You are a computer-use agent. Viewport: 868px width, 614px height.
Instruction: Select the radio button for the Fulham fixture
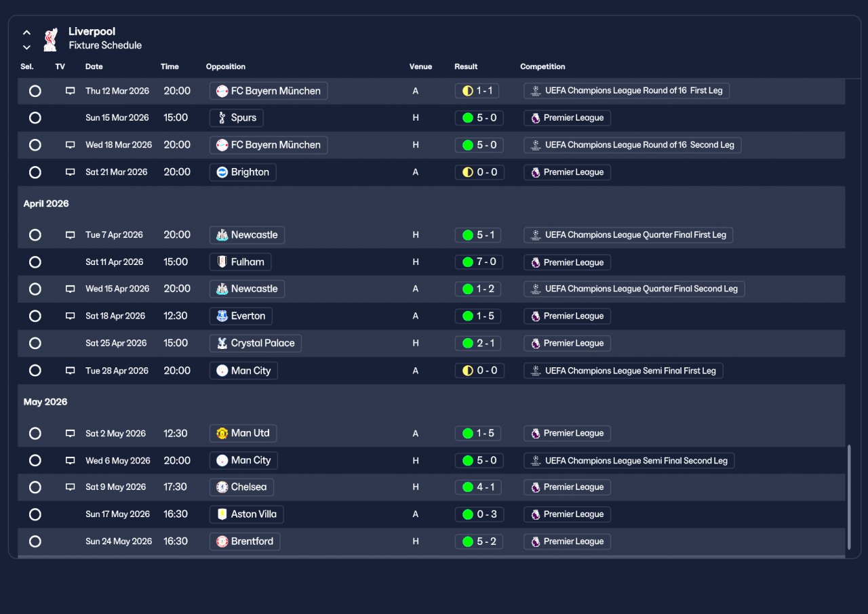[x=35, y=262]
